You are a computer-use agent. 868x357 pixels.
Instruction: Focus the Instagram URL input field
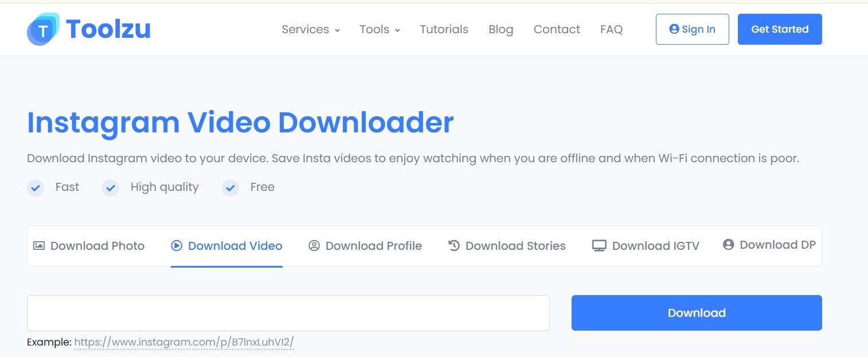288,313
